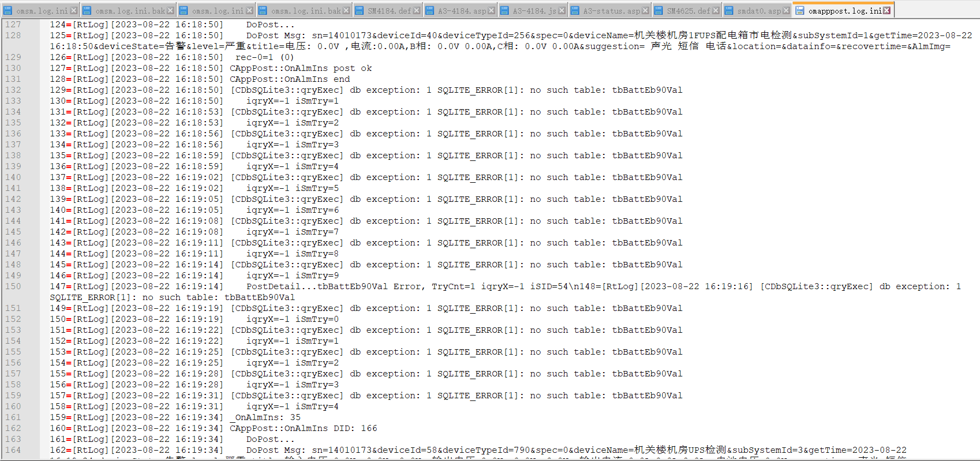Image resolution: width=980 pixels, height=461 pixels.
Task: Click the 'iqryX=-1 iSmTry=9' text
Action: pos(293,276)
